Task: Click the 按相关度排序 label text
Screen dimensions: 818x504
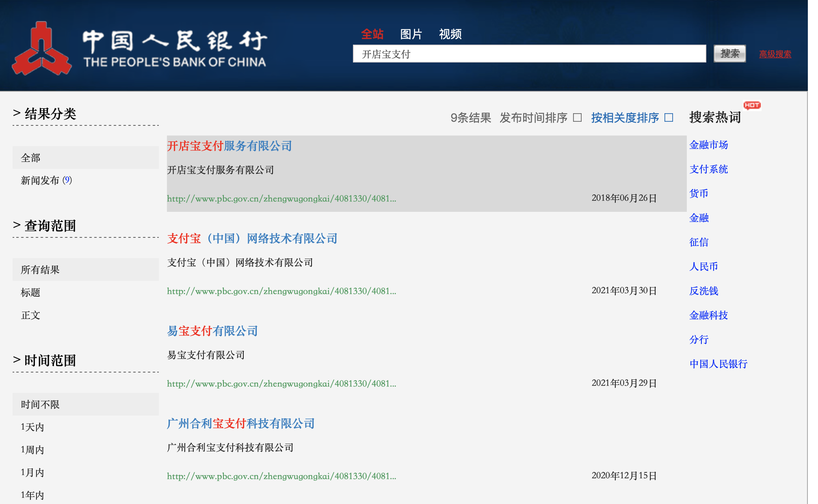Action: (x=625, y=118)
